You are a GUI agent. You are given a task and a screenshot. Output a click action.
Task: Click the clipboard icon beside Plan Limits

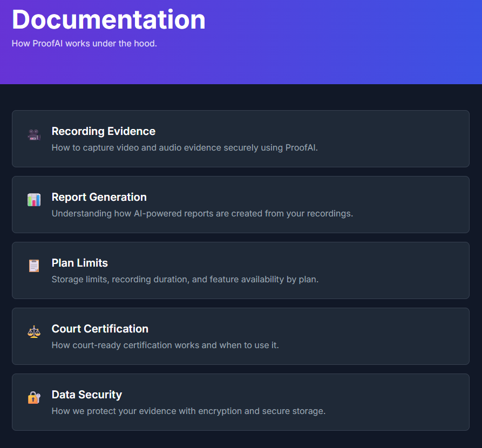click(34, 266)
